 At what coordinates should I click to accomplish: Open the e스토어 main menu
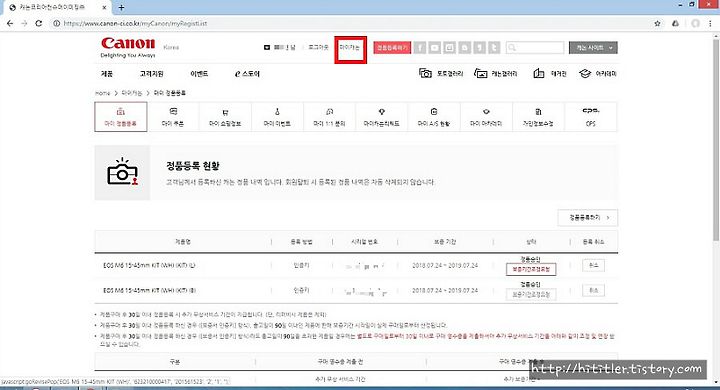click(247, 73)
